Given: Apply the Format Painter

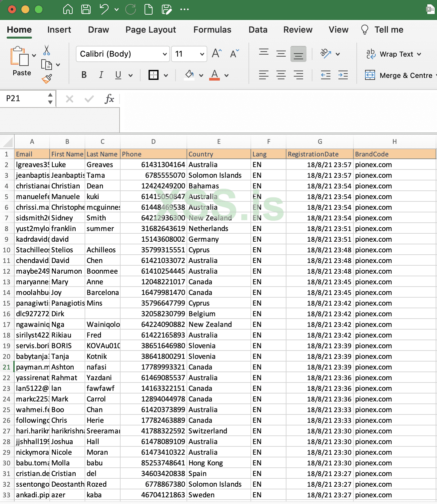Looking at the screenshot, I should point(47,79).
